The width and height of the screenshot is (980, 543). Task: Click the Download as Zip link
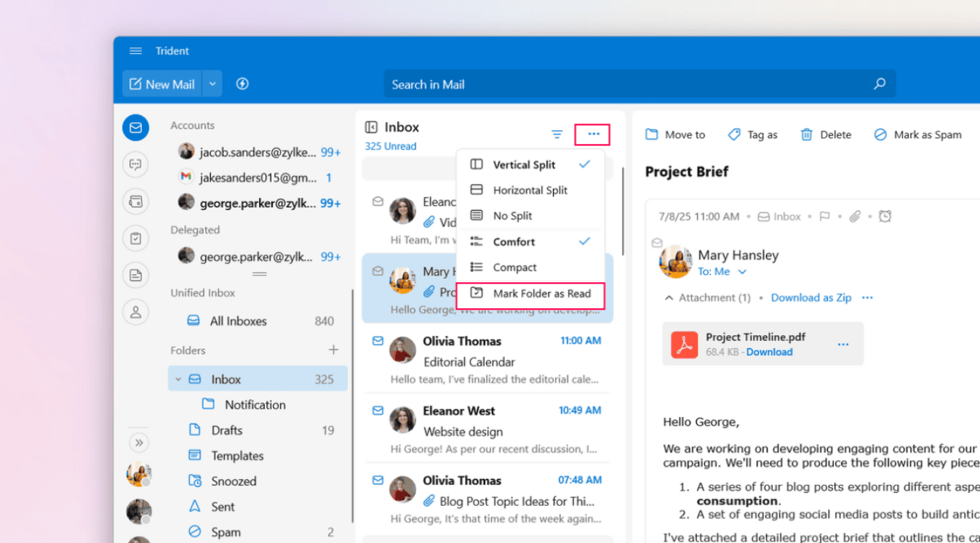coord(811,297)
